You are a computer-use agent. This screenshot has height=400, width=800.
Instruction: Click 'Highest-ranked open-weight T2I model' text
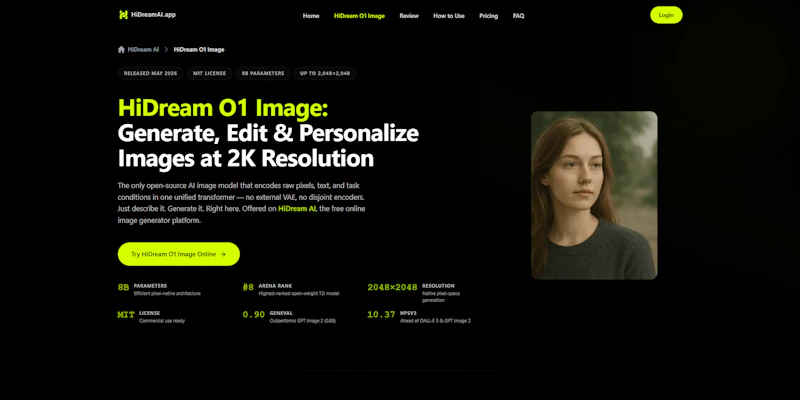(x=298, y=293)
